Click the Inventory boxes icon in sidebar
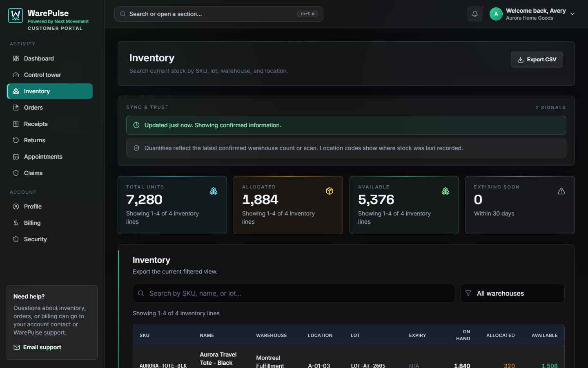588x368 pixels. (x=16, y=91)
